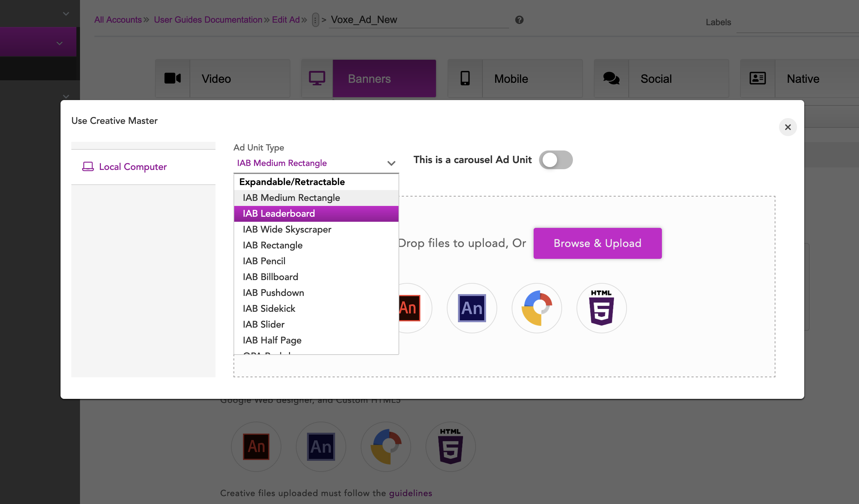This screenshot has height=504, width=859.
Task: Choose IAB Wide Skyscraper option
Action: coord(287,229)
